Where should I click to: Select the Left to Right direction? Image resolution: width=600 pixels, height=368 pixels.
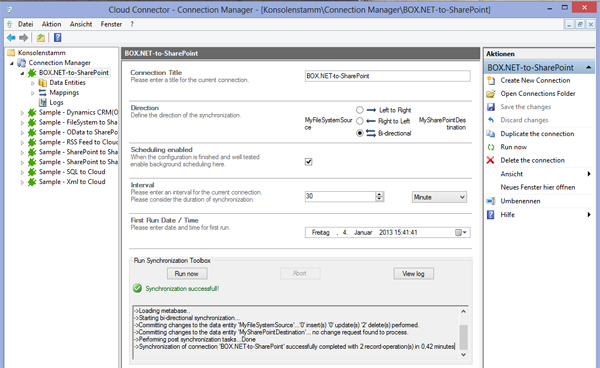point(360,110)
